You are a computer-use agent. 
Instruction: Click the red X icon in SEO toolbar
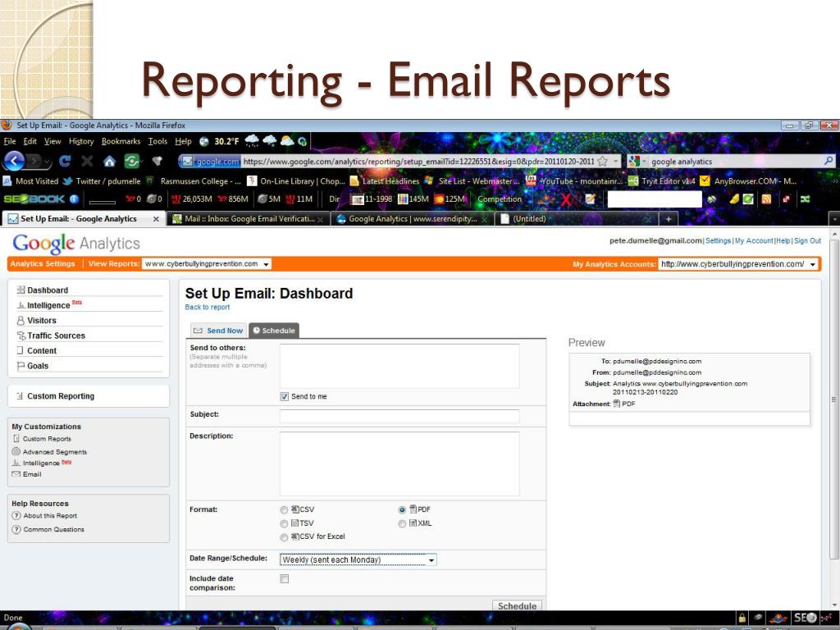[x=566, y=199]
